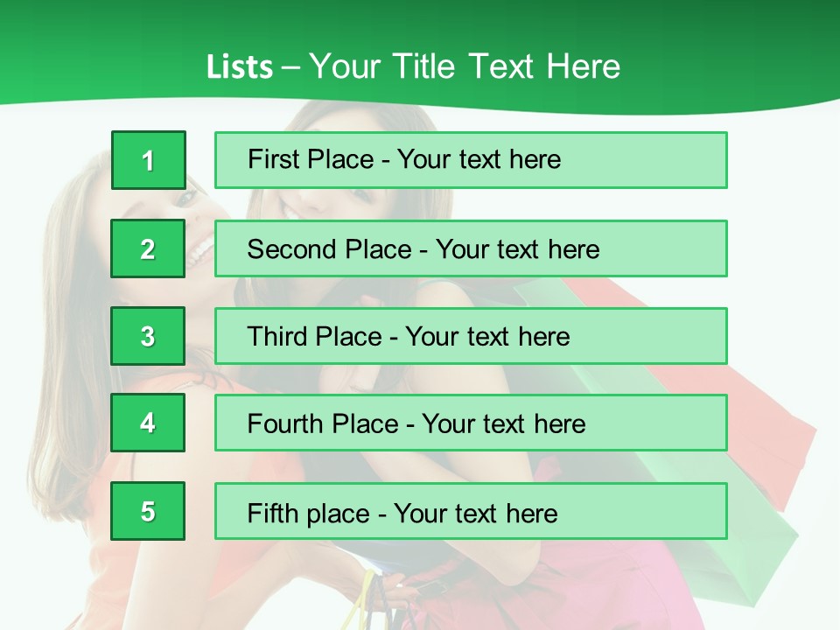Image resolution: width=840 pixels, height=630 pixels.
Task: Click the text 'Second Place - Your text here'
Action: tap(423, 249)
